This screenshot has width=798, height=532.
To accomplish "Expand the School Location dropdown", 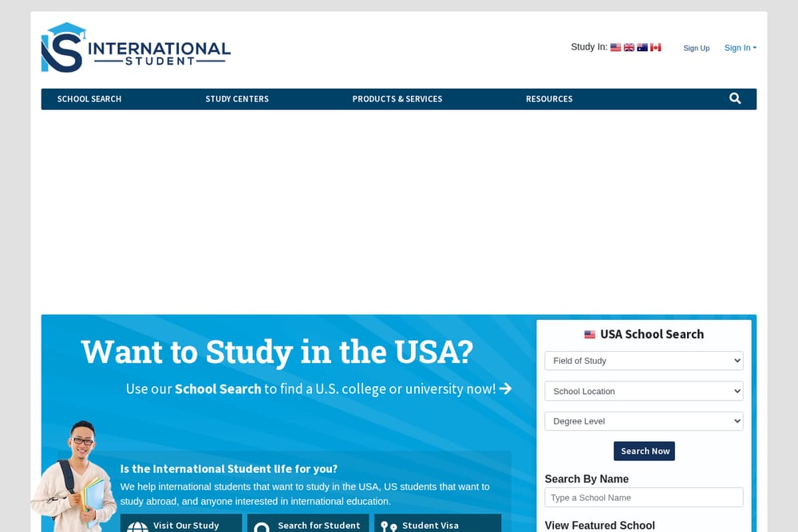I will [x=644, y=391].
